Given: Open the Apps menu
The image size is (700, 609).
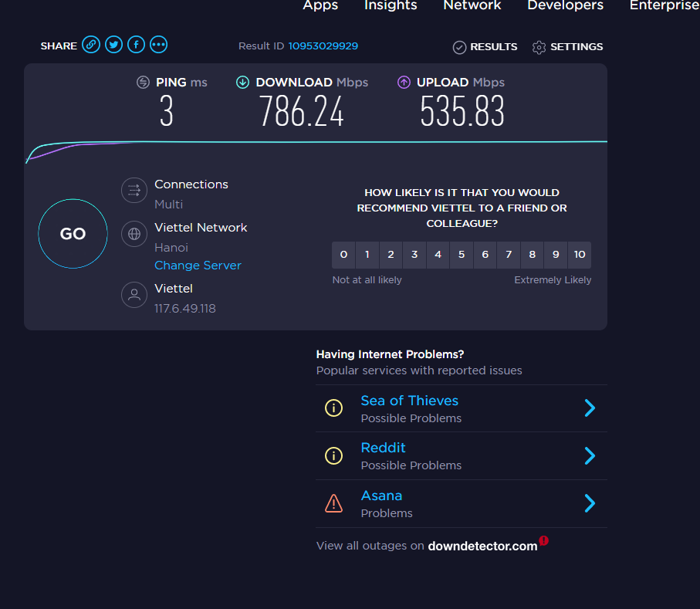Looking at the screenshot, I should (x=320, y=5).
